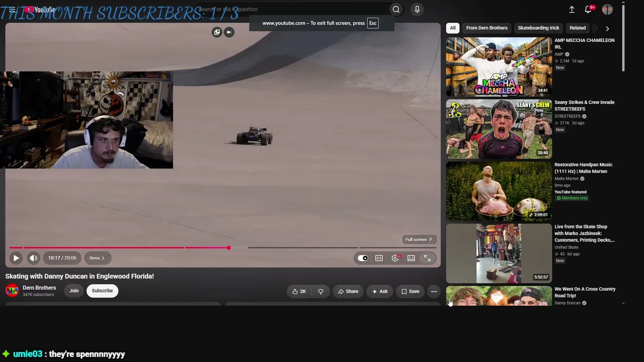Open the Live from the Skate Shop thumbnail

click(499, 253)
